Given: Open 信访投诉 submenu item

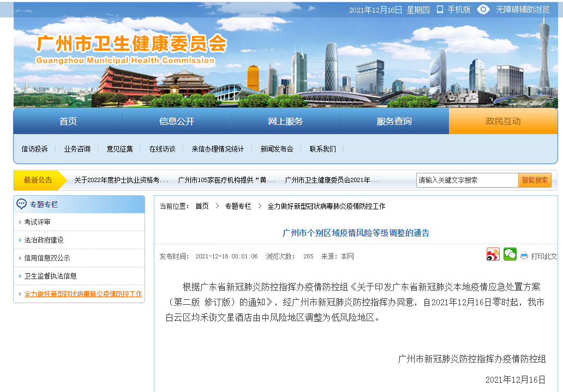Looking at the screenshot, I should (x=34, y=149).
